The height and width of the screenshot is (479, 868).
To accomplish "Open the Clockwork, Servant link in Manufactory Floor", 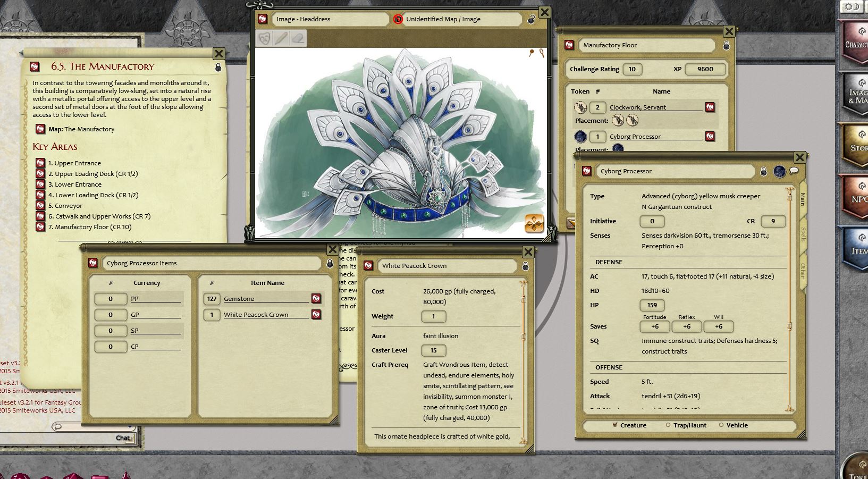I will click(638, 107).
